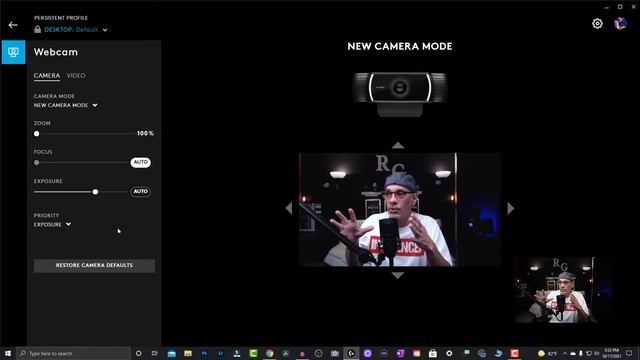Open settings gear in top right

[597, 24]
